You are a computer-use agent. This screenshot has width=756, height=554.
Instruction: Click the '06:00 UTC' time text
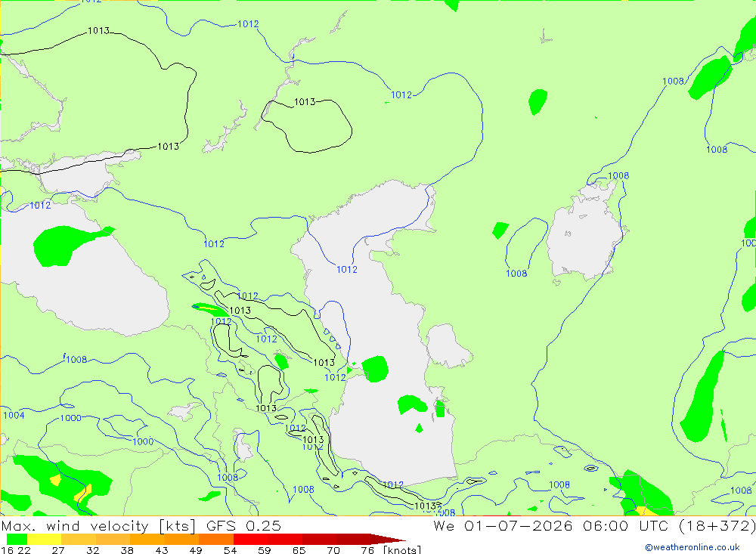tap(625, 525)
